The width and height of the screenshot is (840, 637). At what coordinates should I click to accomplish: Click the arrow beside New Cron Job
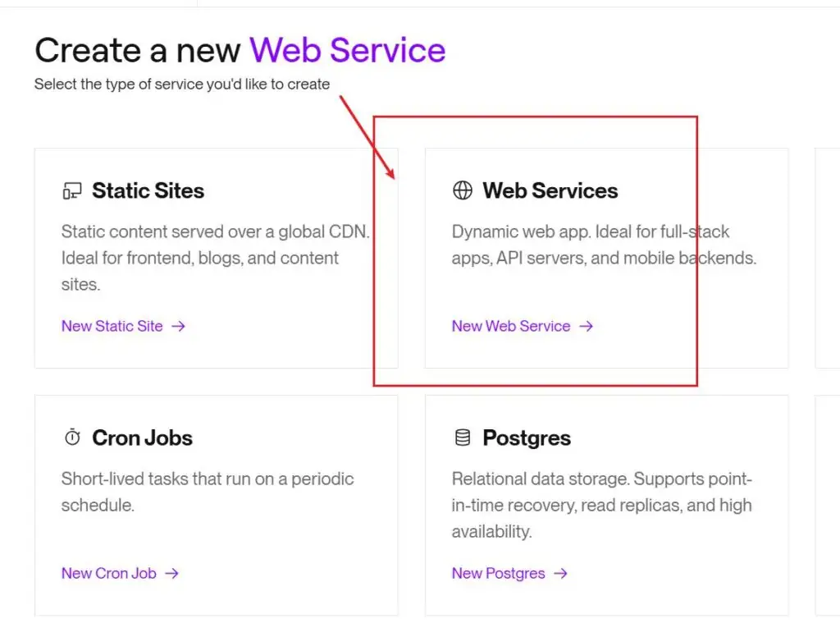click(171, 574)
